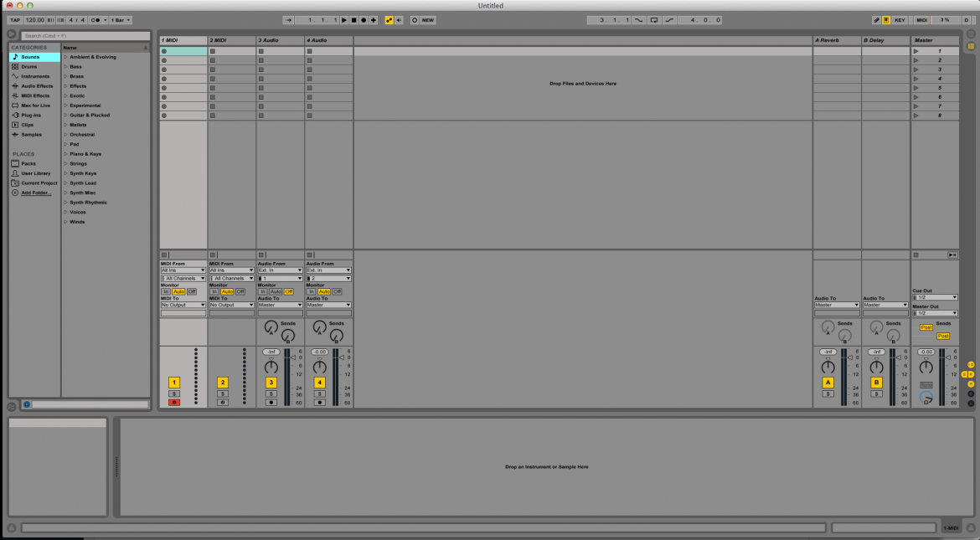This screenshot has width=980, height=540.
Task: Set Monitor to In on track 3 Audio
Action: click(264, 291)
